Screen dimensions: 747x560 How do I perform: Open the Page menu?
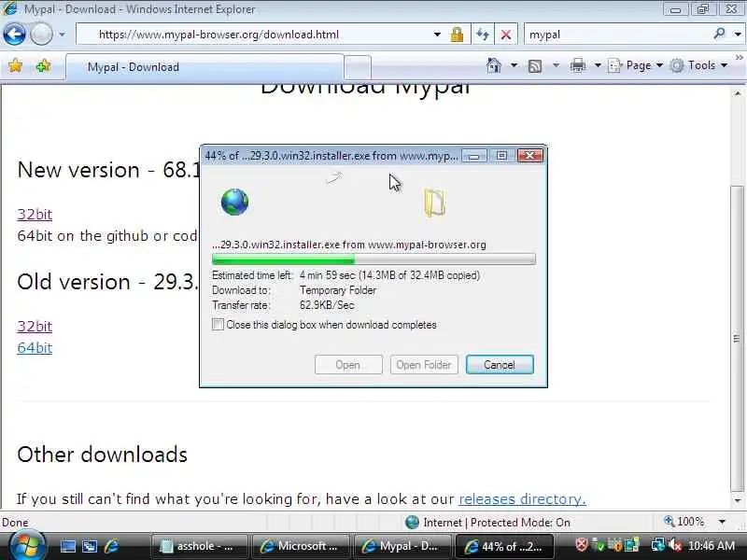pyautogui.click(x=636, y=65)
